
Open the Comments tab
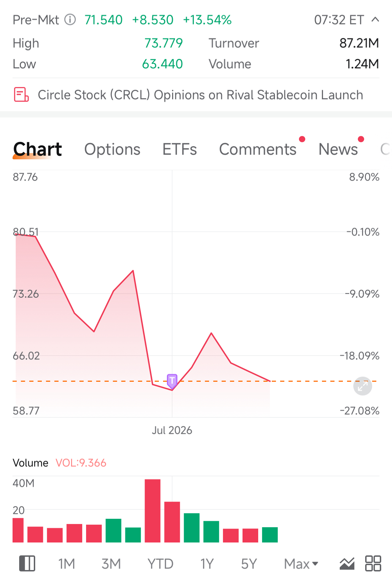258,149
